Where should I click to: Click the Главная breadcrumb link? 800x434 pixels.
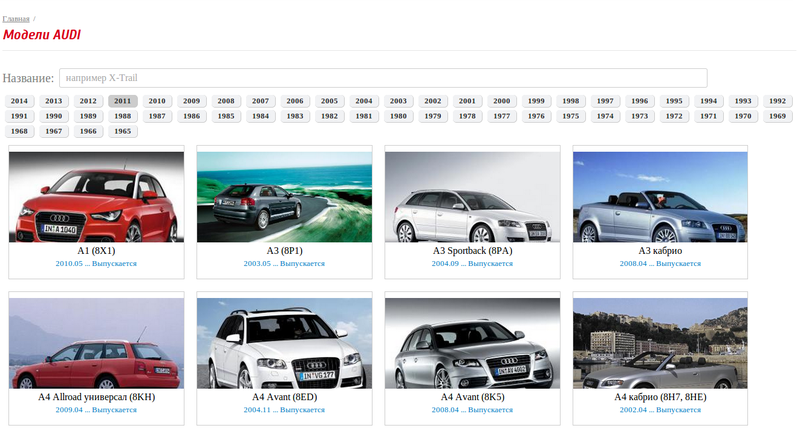click(x=16, y=18)
